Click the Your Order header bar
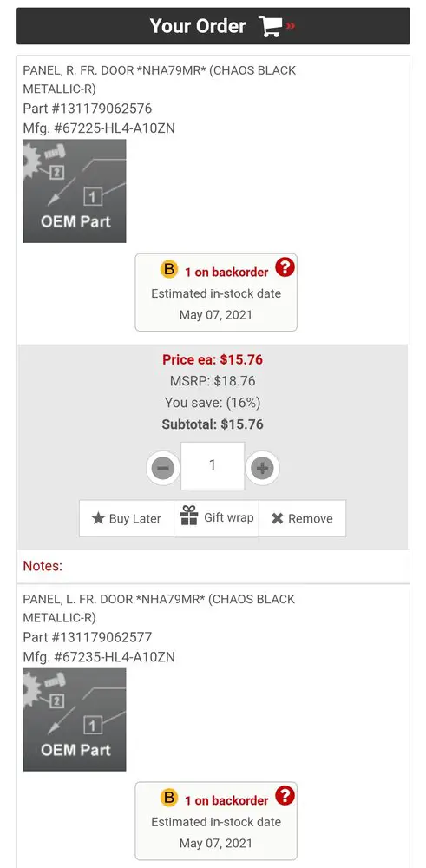This screenshot has width=426, height=868. (x=213, y=26)
